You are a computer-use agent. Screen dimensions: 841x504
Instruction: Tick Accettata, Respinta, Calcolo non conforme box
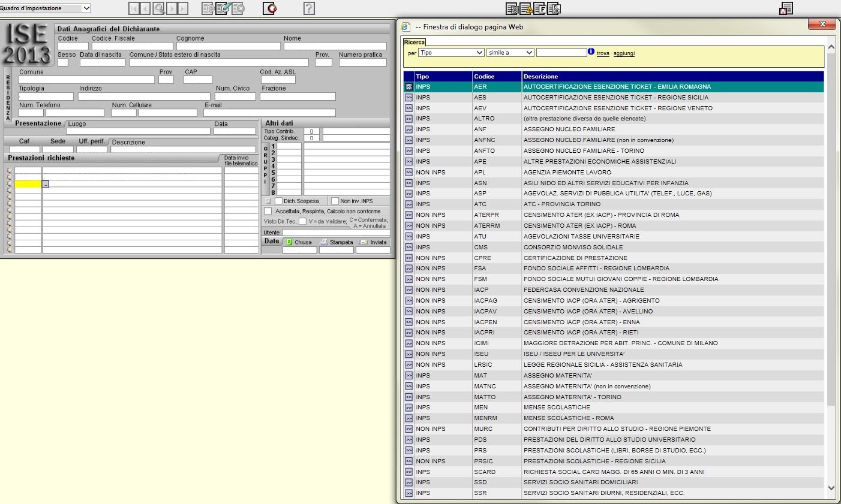pos(268,211)
